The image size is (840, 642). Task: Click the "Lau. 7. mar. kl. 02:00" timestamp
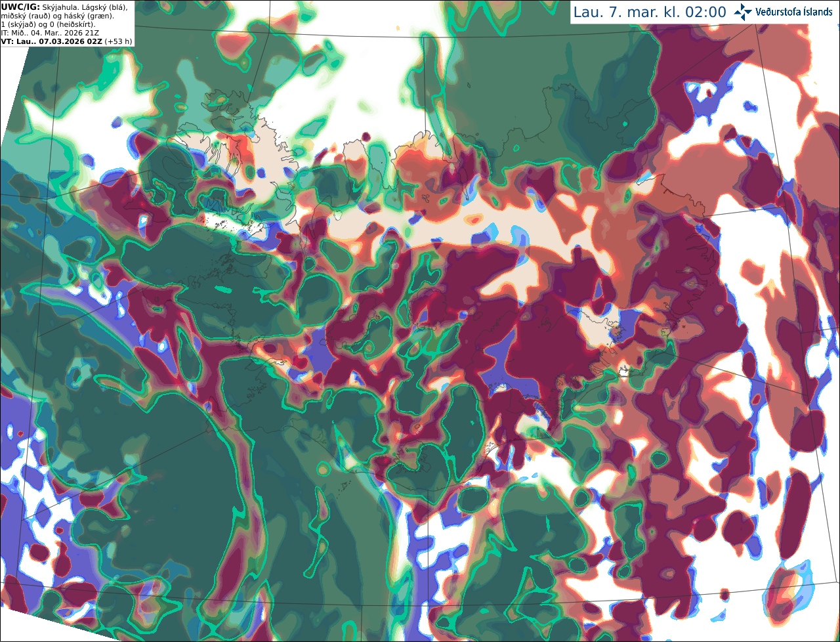point(650,12)
